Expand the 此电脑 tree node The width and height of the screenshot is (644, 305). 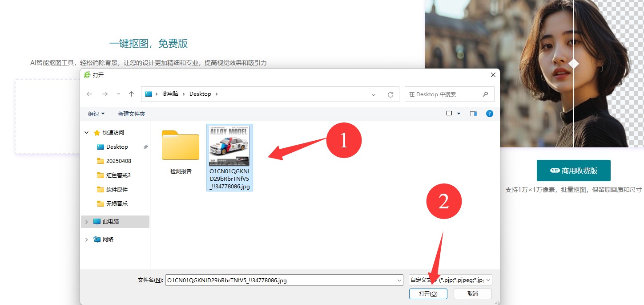[x=86, y=222]
